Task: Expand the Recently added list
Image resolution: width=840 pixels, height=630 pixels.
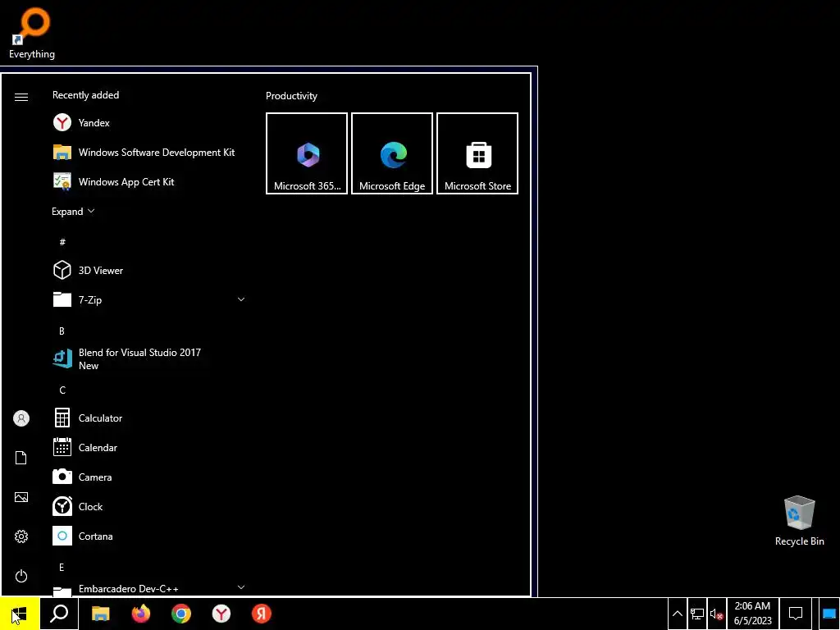Action: [73, 211]
